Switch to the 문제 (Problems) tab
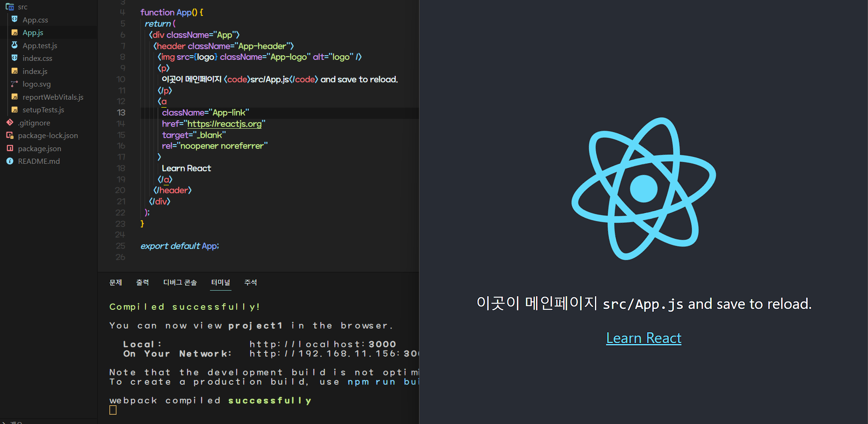 coord(116,282)
